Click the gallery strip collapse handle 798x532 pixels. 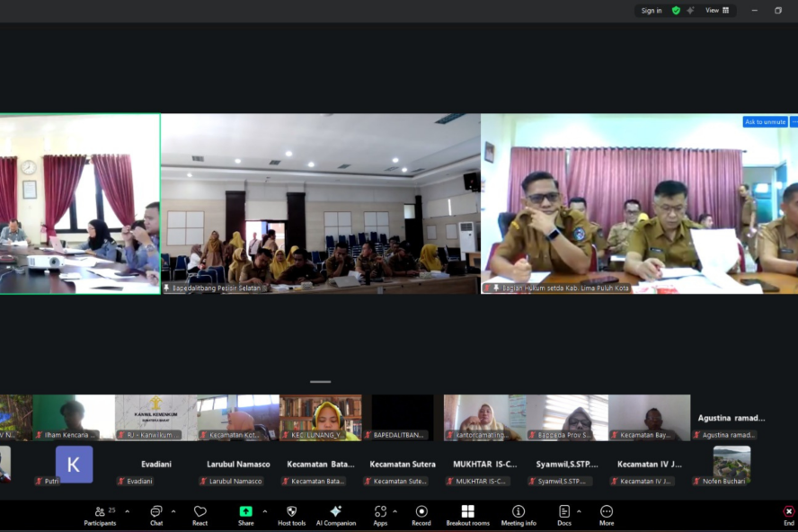pos(320,382)
